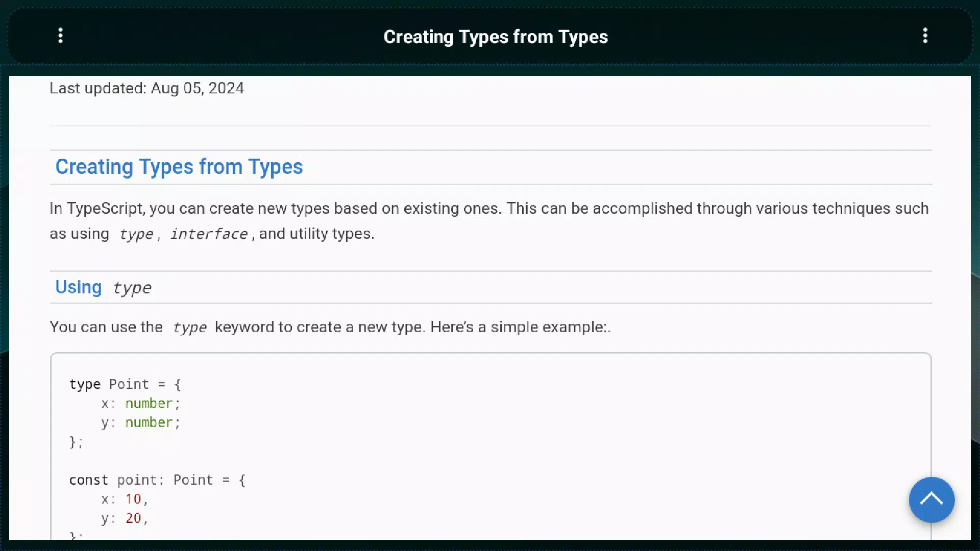This screenshot has height=551, width=980.
Task: Click the 'y: number;' line in the code
Action: (140, 423)
